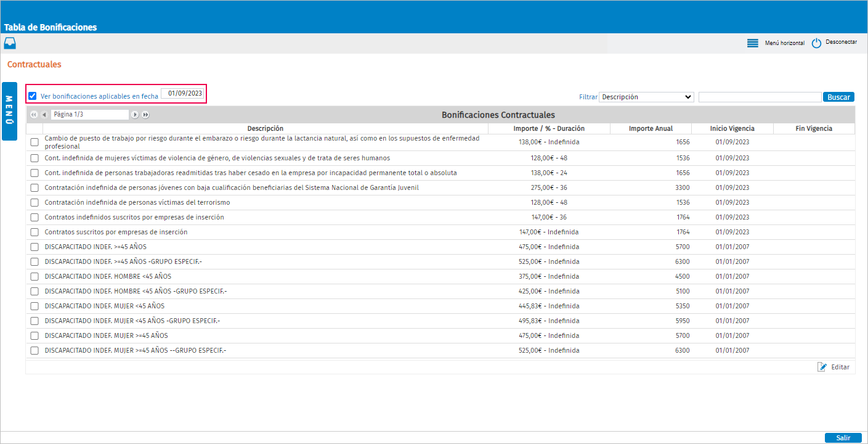Click the Descripción column header
Screen dimensions: 868x444
(x=266, y=128)
